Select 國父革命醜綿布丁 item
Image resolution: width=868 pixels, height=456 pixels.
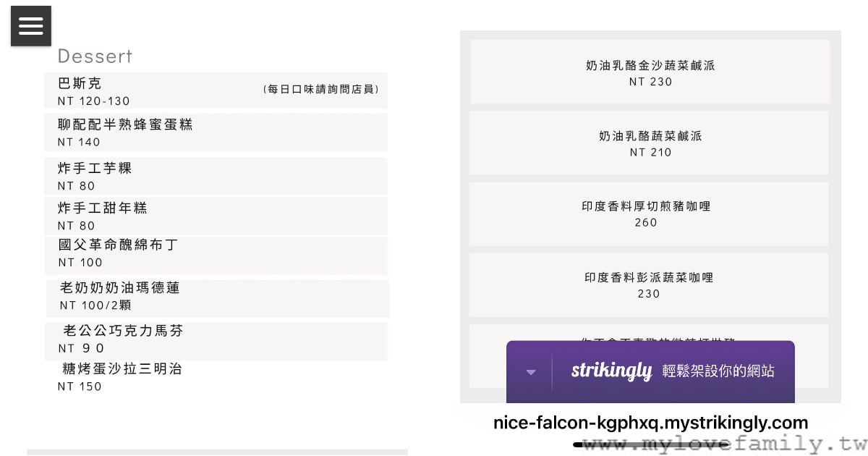point(216,255)
